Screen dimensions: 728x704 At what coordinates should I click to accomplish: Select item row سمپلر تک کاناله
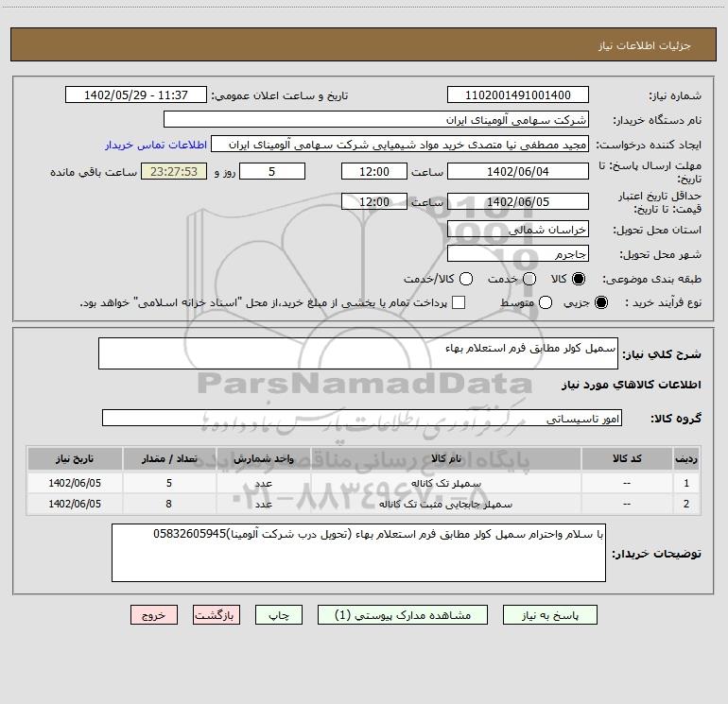coord(364,483)
